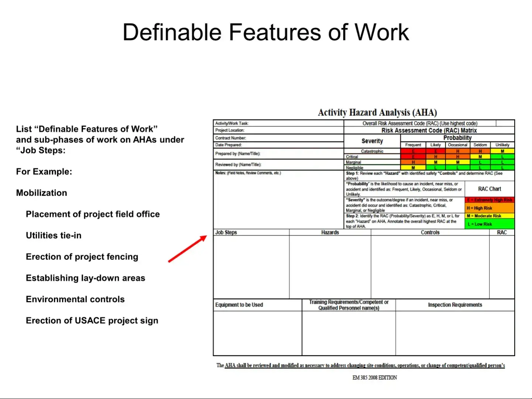Click the blank area under Hazards column

click(330, 267)
